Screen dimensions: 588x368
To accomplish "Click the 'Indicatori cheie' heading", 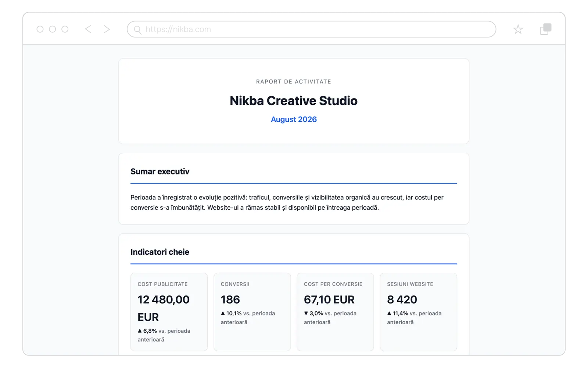I will [x=160, y=252].
